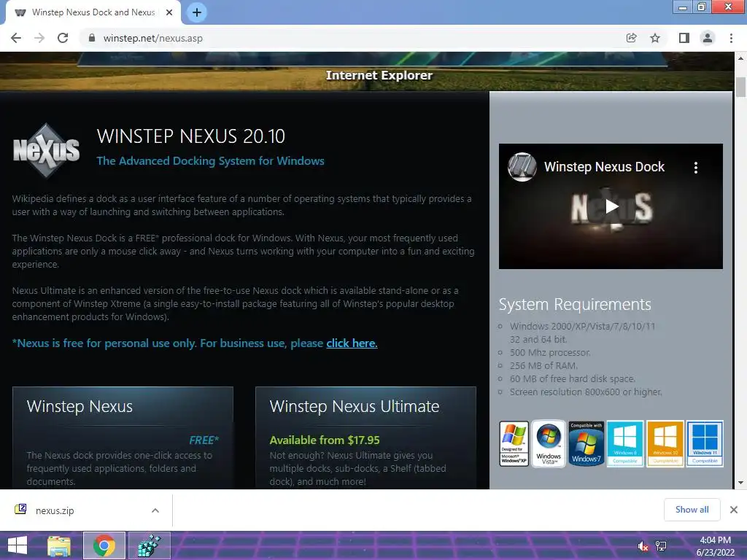747x560 pixels.
Task: Open the taskbar clock showing 4:04 PM
Action: point(715,546)
